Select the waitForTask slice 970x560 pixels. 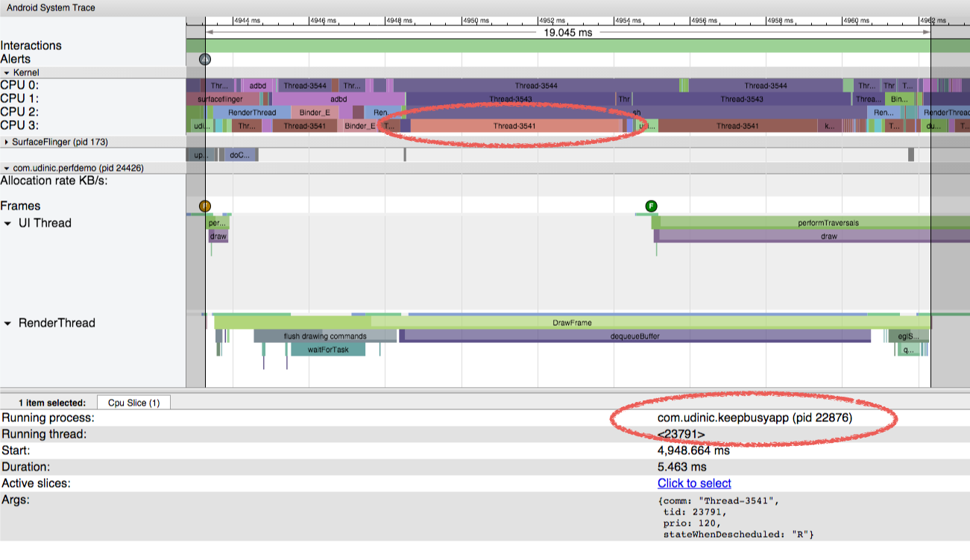[328, 350]
